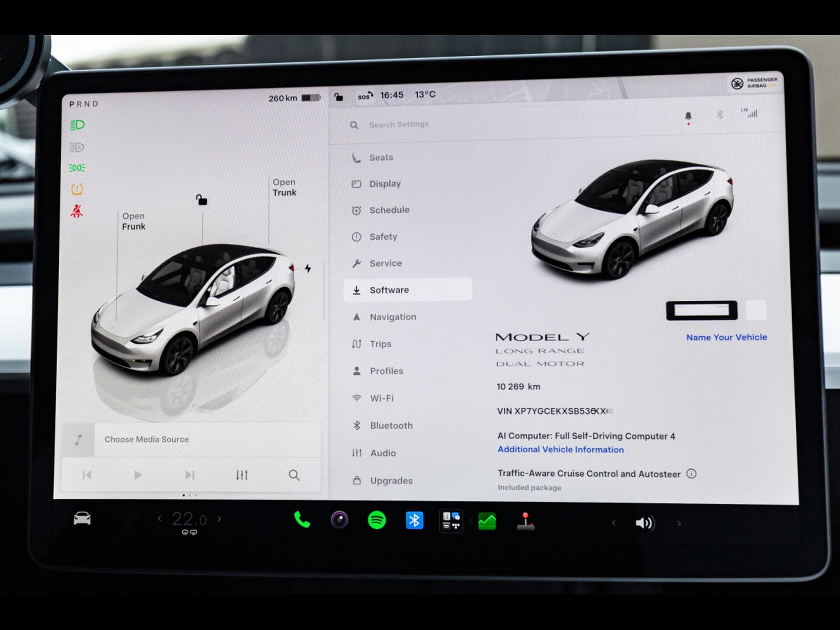Viewport: 840px width, 630px height.
Task: Tap Open Trunk
Action: point(284,187)
